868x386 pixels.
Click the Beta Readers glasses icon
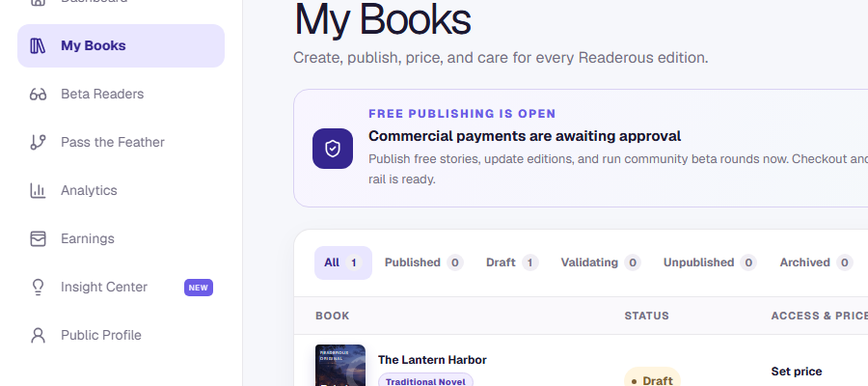pyautogui.click(x=38, y=95)
